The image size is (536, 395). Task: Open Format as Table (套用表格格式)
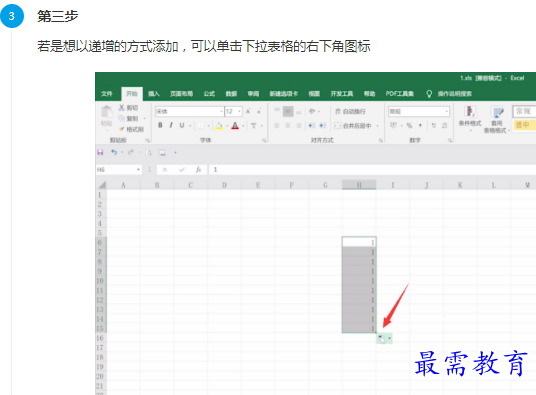point(497,119)
